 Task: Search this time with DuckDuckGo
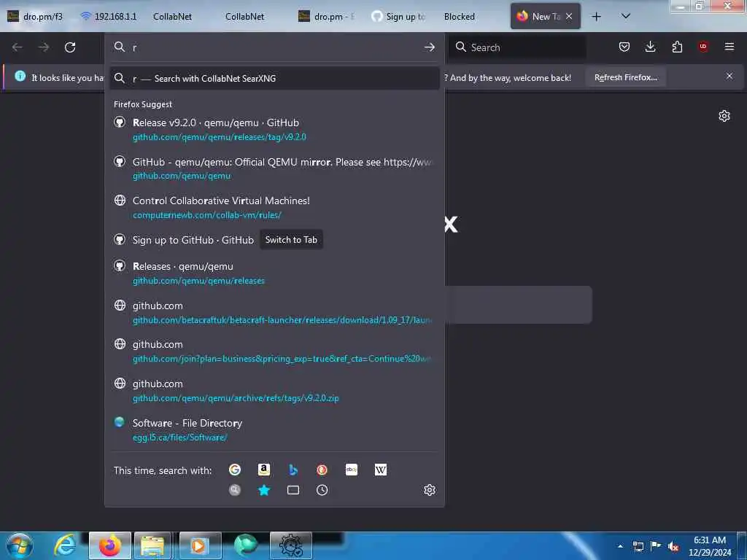click(x=322, y=470)
